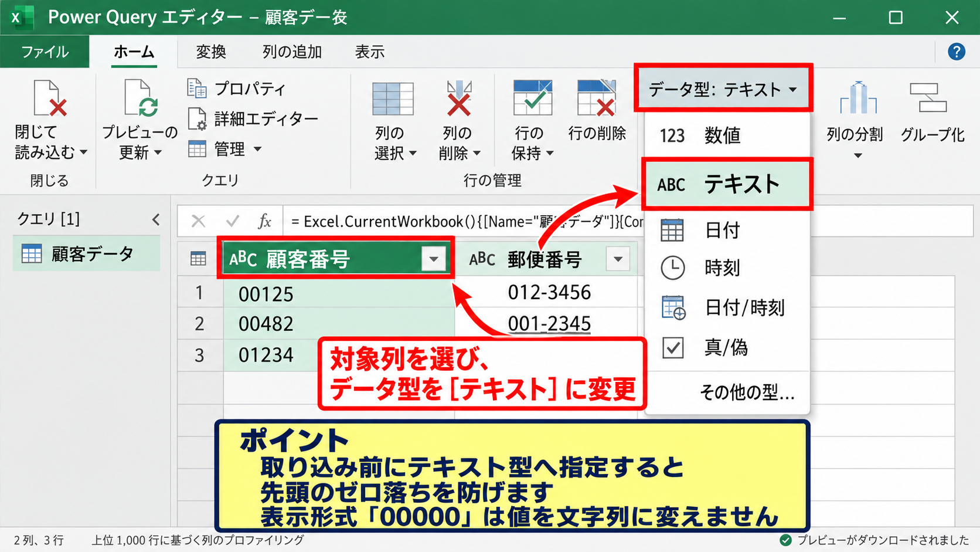The height and width of the screenshot is (552, 980).
Task: Choose 日付/時刻 datetime type option
Action: (x=727, y=307)
